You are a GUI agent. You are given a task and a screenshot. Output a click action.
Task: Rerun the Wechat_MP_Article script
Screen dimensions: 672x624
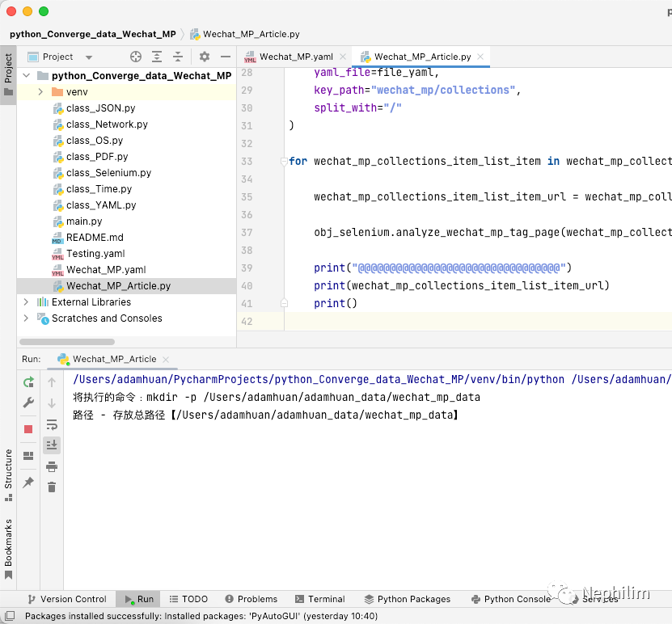[x=28, y=382]
